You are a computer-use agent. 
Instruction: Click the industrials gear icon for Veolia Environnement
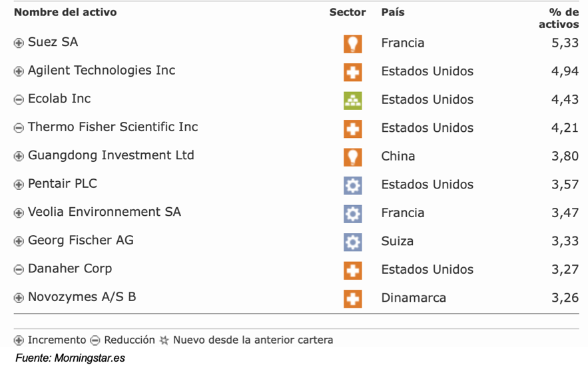tap(352, 213)
